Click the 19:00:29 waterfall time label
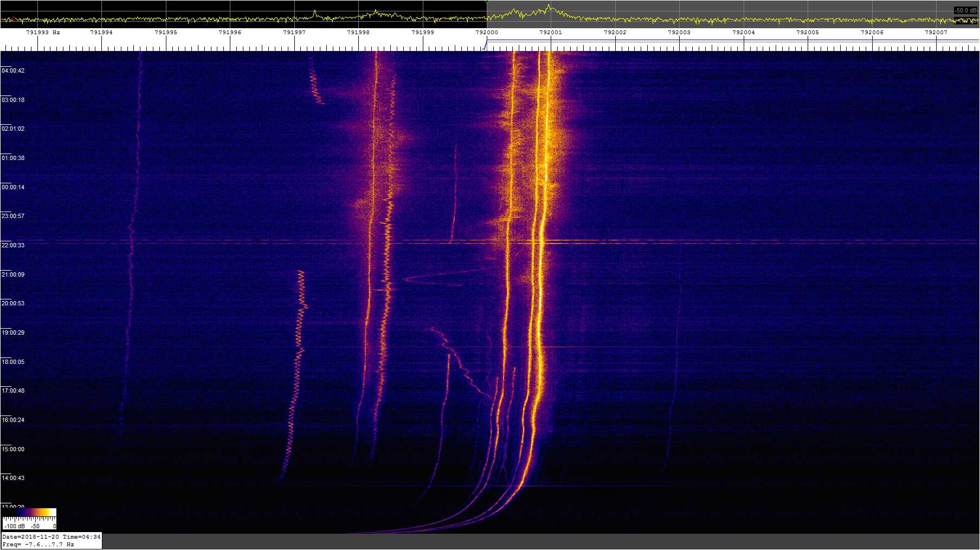Image resolution: width=980 pixels, height=550 pixels. [13, 333]
